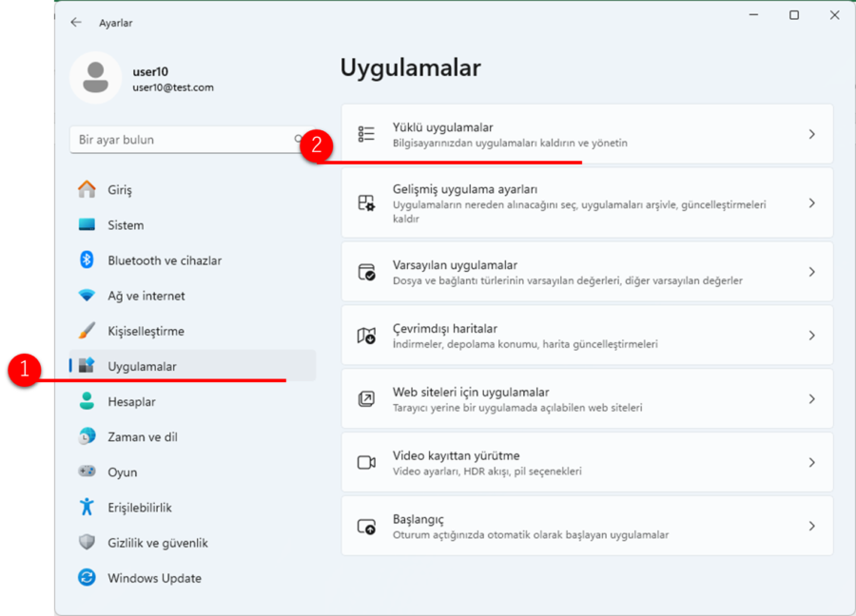Click the 'Ayarlar' window title text
Viewport: 856px width, 616px height.
(116, 23)
